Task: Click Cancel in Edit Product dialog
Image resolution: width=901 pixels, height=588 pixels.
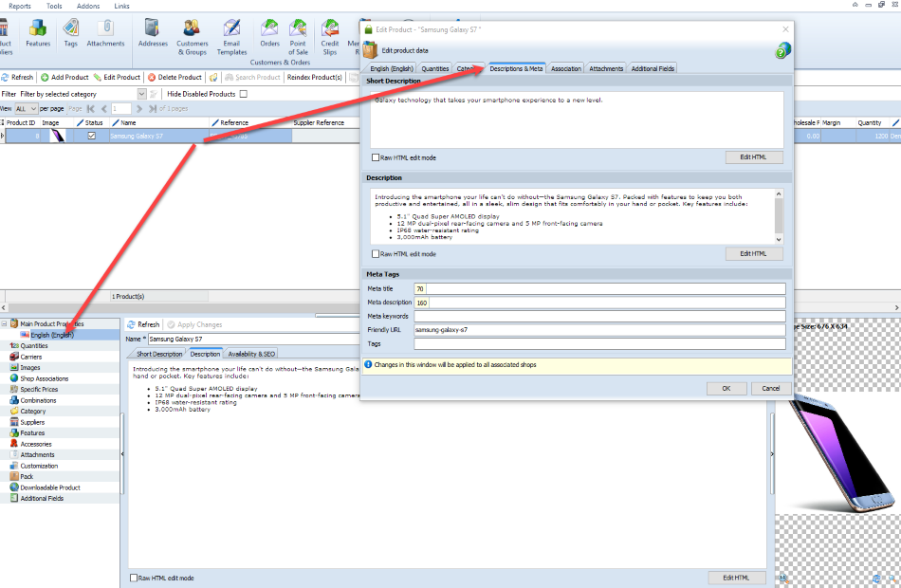Action: 770,389
